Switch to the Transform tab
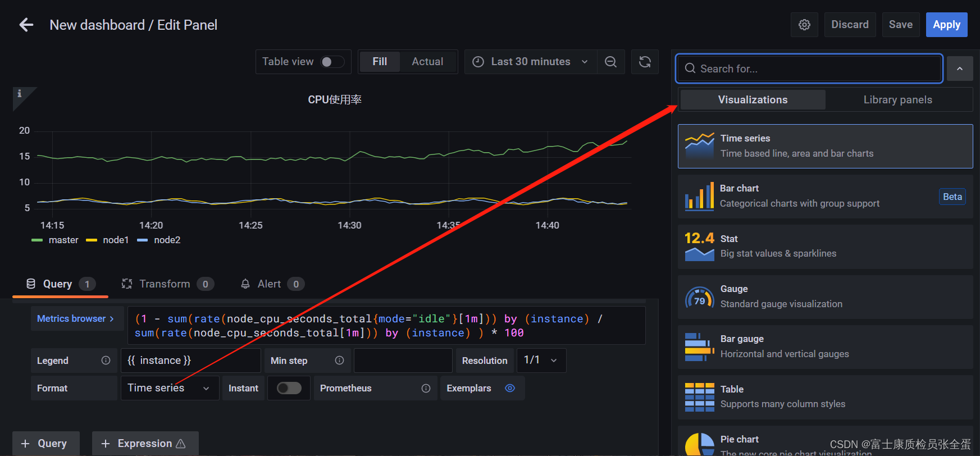The image size is (980, 456). pyautogui.click(x=168, y=284)
